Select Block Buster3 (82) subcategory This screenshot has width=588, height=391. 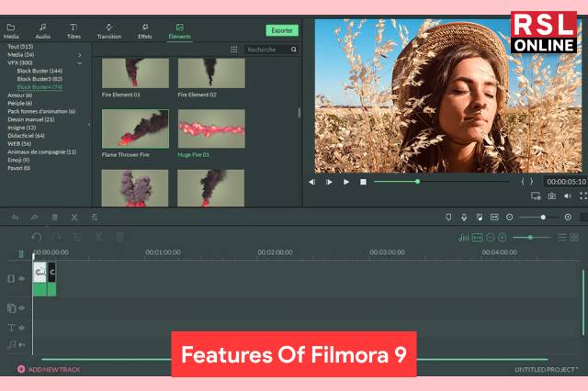tap(40, 79)
